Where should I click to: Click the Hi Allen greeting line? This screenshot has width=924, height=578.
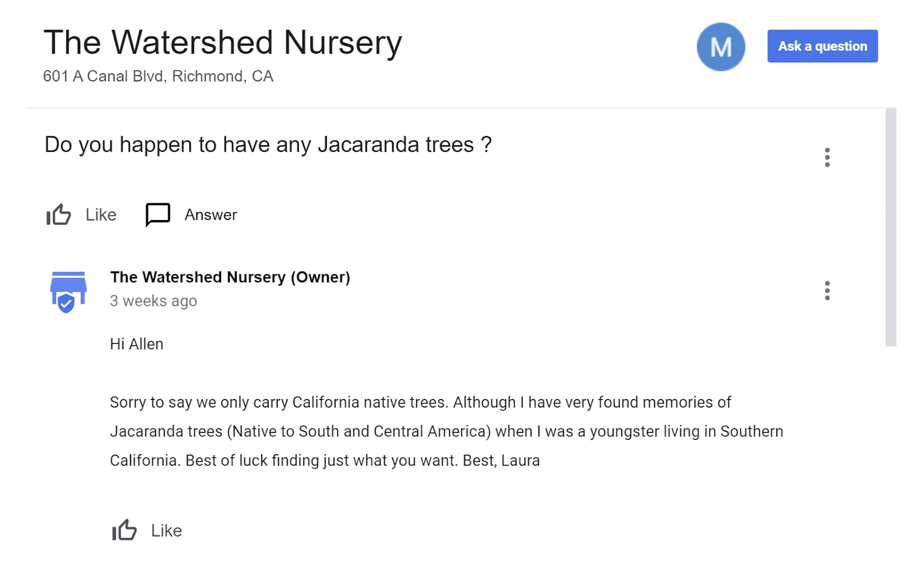click(137, 344)
